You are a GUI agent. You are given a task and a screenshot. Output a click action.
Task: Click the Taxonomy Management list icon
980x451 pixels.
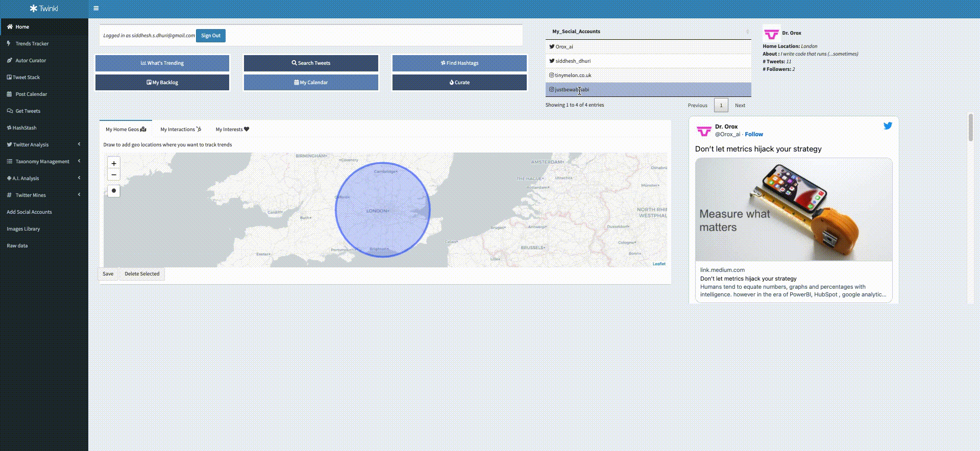point(9,161)
